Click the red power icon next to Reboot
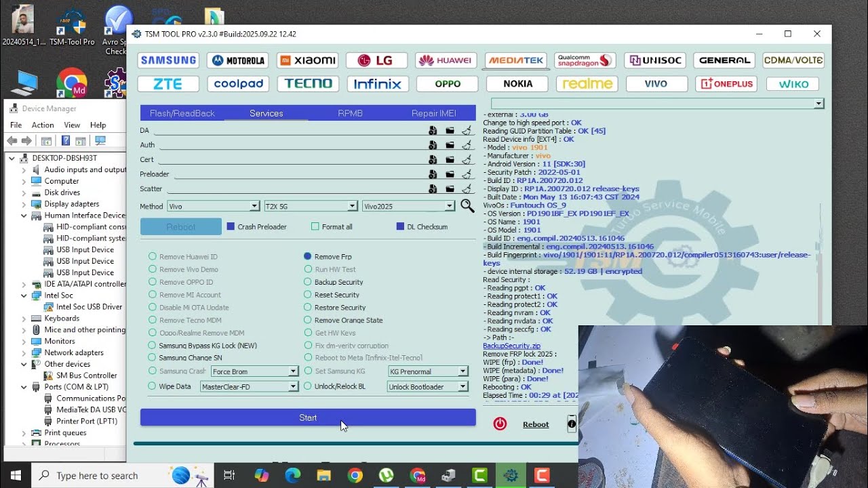Screen dimensions: 868x488 (x=500, y=424)
